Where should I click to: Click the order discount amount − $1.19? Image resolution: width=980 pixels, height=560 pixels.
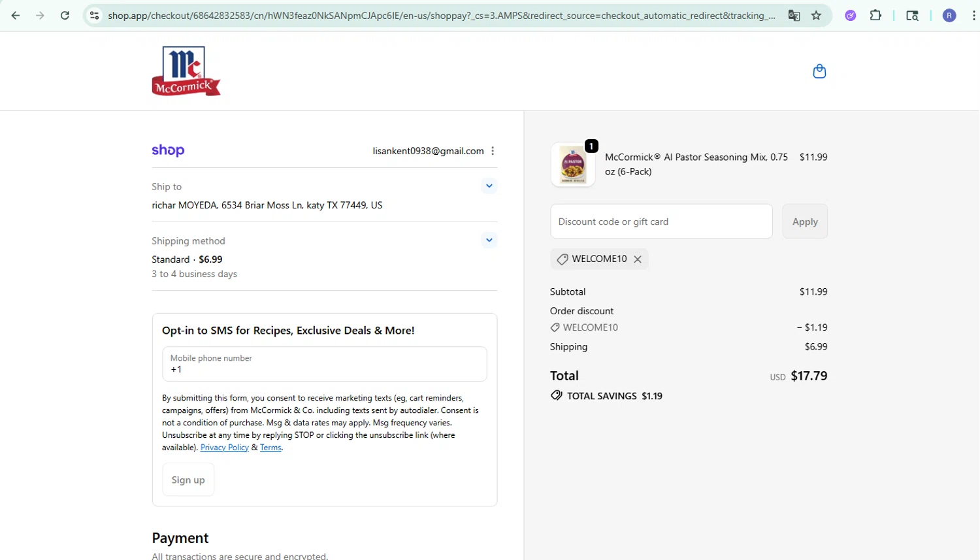pyautogui.click(x=812, y=327)
